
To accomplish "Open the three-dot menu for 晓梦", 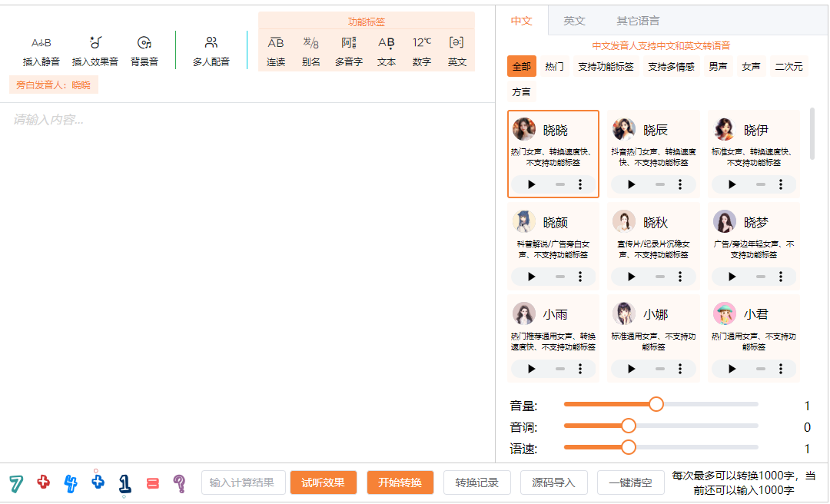I will [x=781, y=277].
